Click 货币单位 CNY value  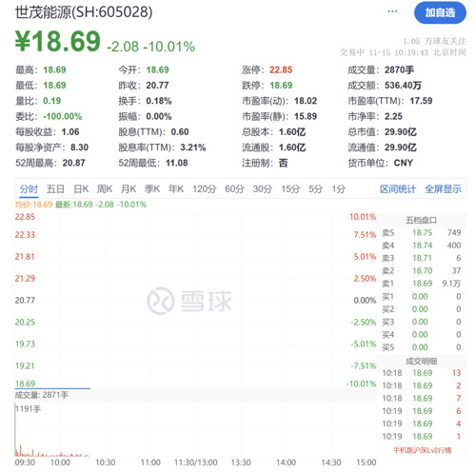[x=404, y=163]
